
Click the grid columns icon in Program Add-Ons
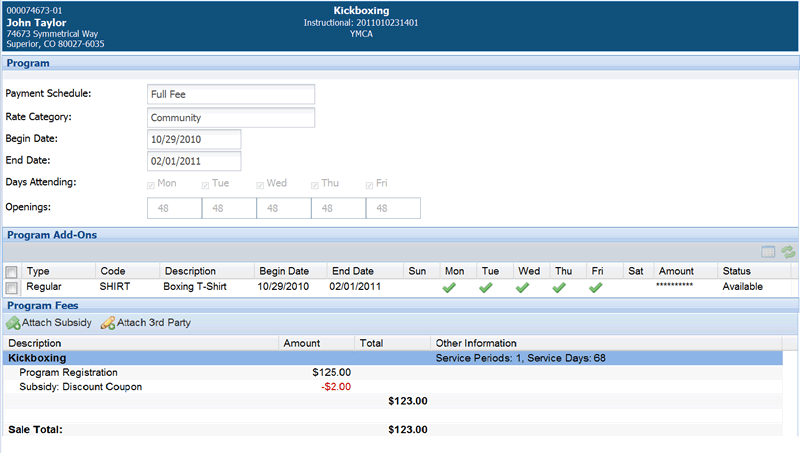768,251
